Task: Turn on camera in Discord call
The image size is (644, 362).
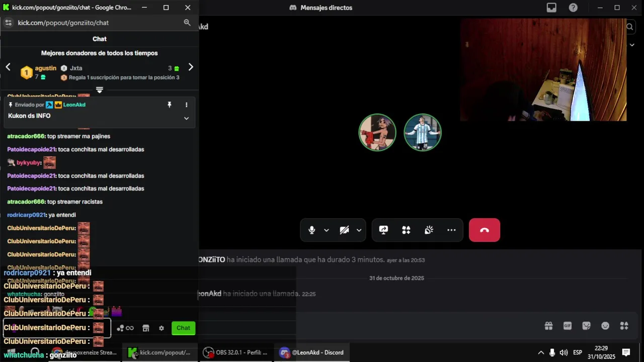Action: 344,230
